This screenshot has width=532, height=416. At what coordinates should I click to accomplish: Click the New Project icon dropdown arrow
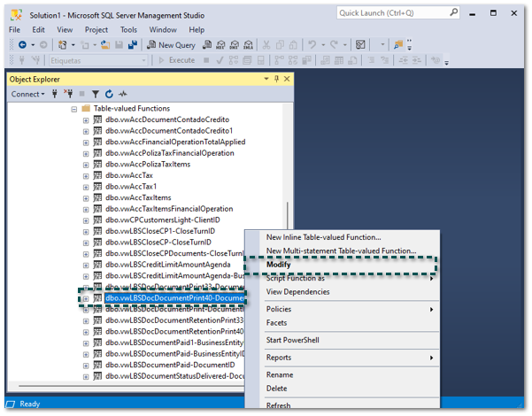(x=73, y=45)
